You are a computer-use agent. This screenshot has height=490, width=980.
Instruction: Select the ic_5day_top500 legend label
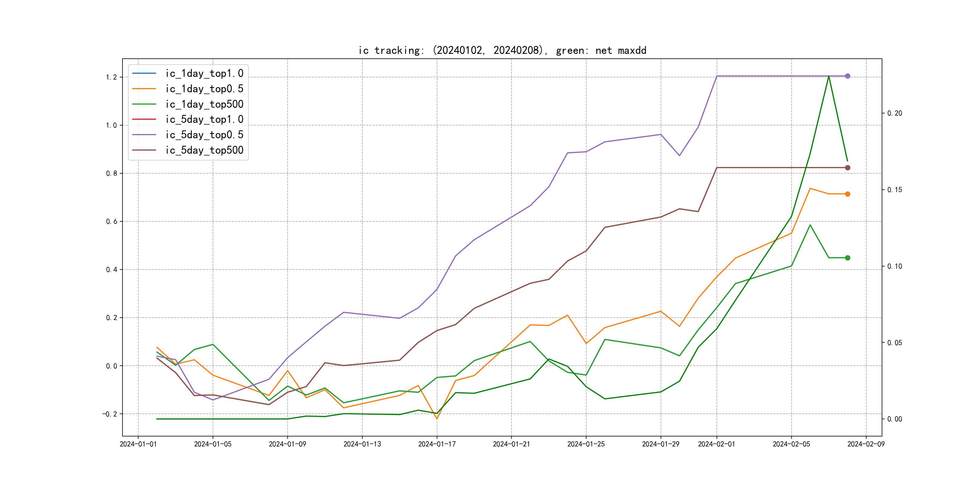[x=204, y=150]
